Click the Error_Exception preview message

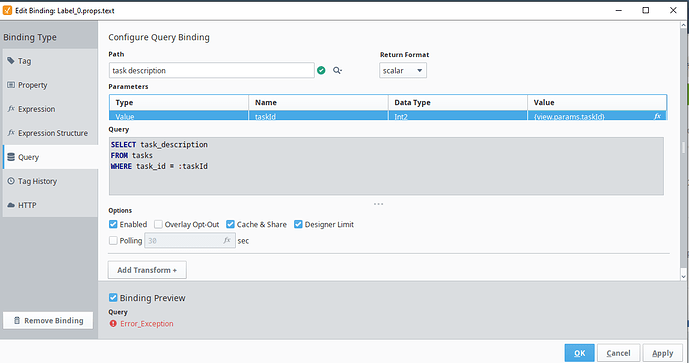tap(147, 323)
